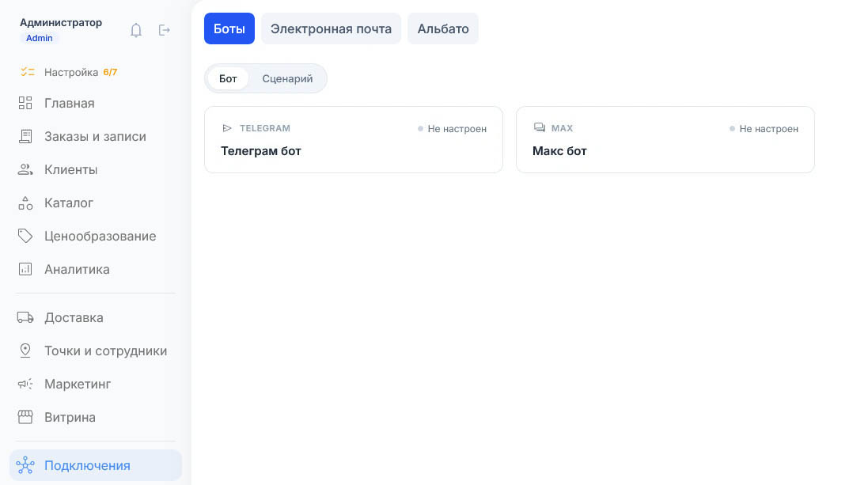Screen dimensions: 868x485
Task: Click the logout icon
Action: coord(164,30)
